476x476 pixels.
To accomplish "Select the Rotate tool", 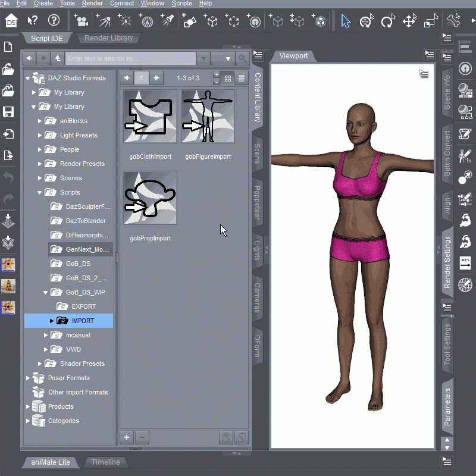I will (389, 21).
